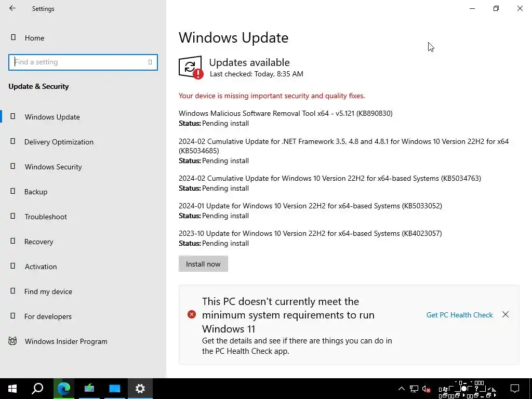532x399 pixels.
Task: Open the Home settings page
Action: click(x=34, y=38)
